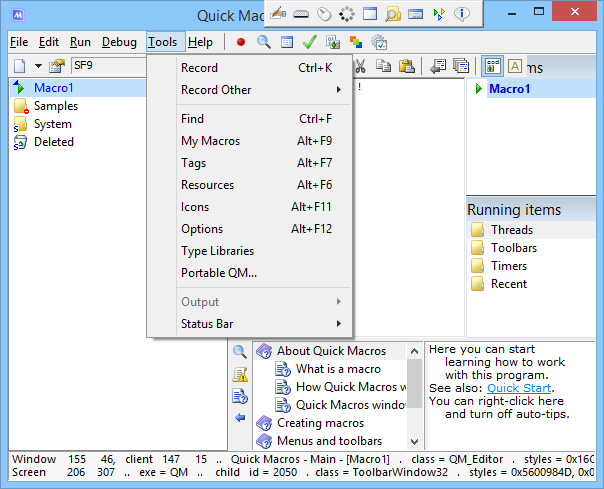604x489 pixels.
Task: Open the 'What is a macro' help topic
Action: 337,369
